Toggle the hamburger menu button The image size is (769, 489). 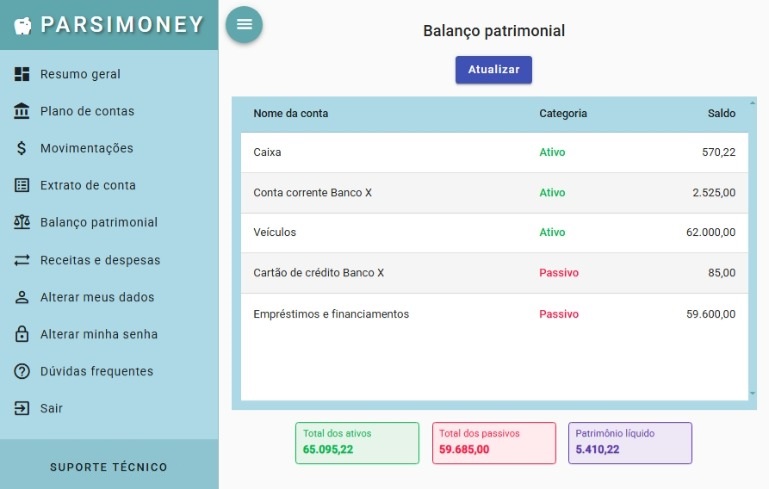click(x=244, y=25)
